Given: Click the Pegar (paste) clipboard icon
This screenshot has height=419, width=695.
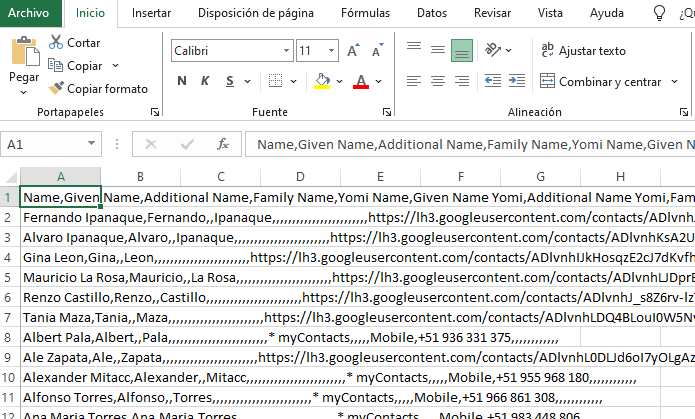Looking at the screenshot, I should coord(25,51).
